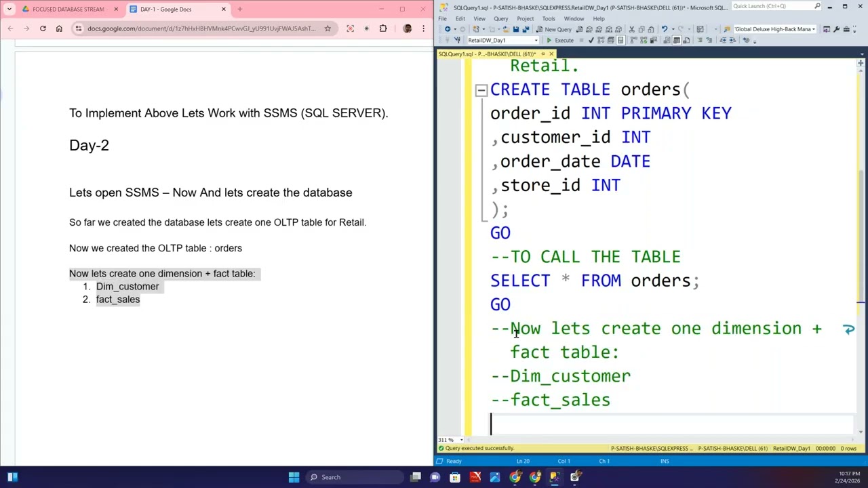Close the SQLQuery1.sql tab
Screen dimensions: 868x488
[x=551, y=54]
